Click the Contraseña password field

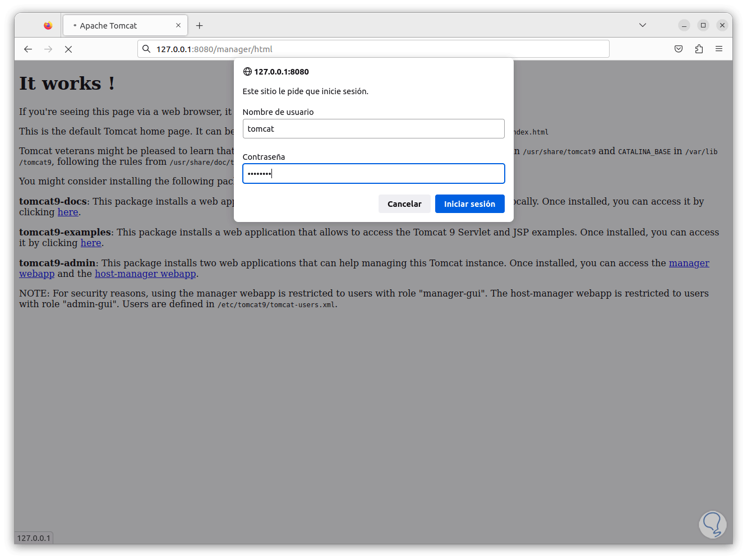(374, 174)
